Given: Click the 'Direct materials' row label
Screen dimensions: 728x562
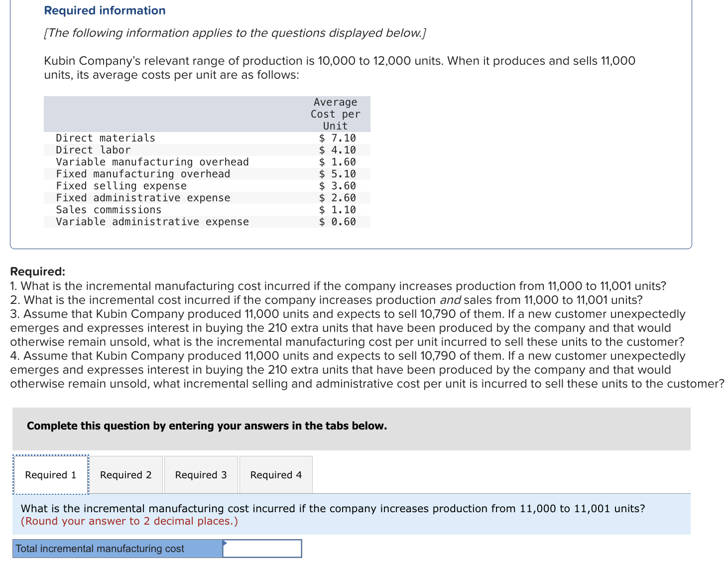Looking at the screenshot, I should [x=106, y=138].
